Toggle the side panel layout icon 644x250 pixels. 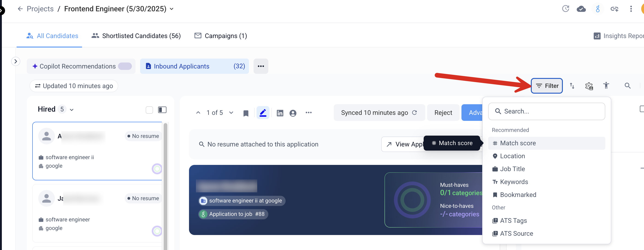pyautogui.click(x=162, y=110)
